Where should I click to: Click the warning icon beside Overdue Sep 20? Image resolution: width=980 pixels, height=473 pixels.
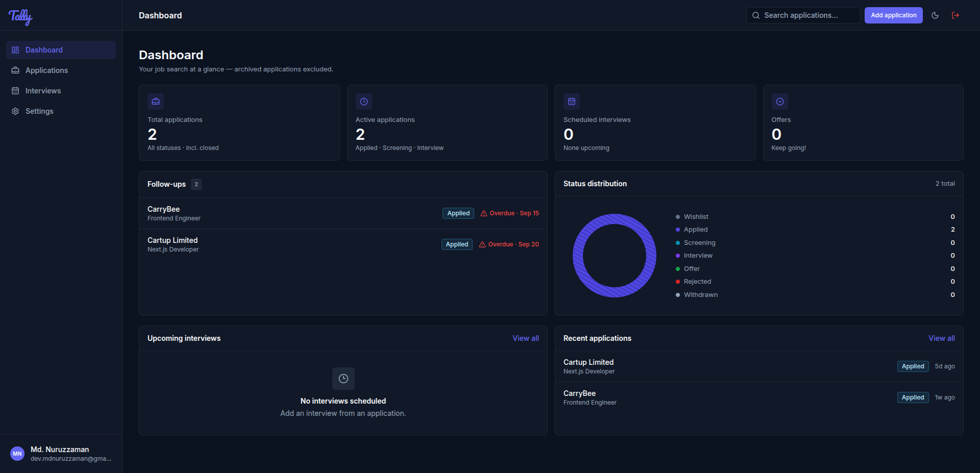point(482,244)
